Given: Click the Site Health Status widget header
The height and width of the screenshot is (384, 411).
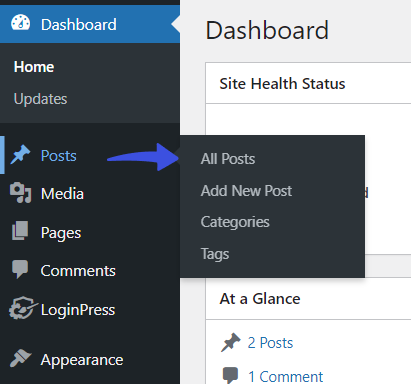Looking at the screenshot, I should click(308, 83).
